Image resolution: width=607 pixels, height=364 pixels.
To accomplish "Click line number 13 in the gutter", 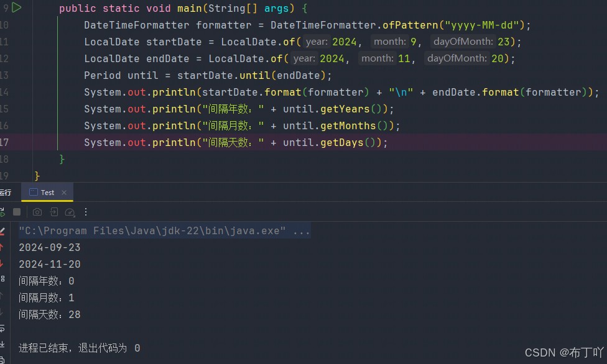I will pos(4,75).
